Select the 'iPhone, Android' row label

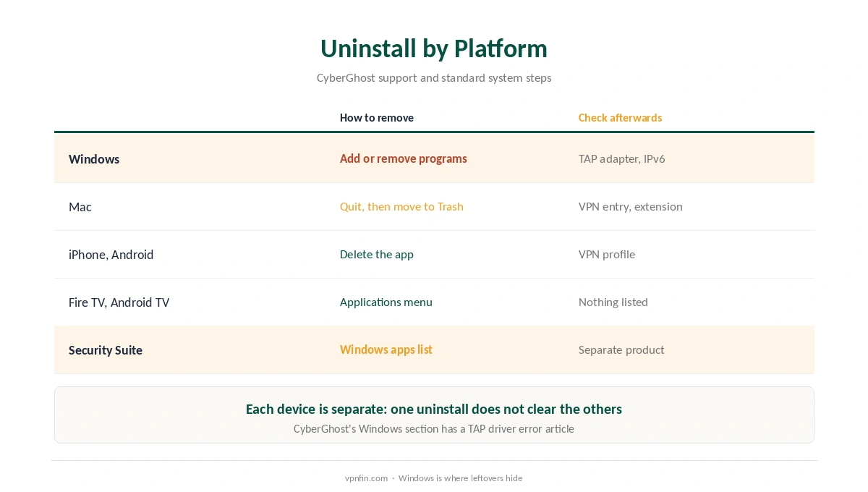(111, 255)
